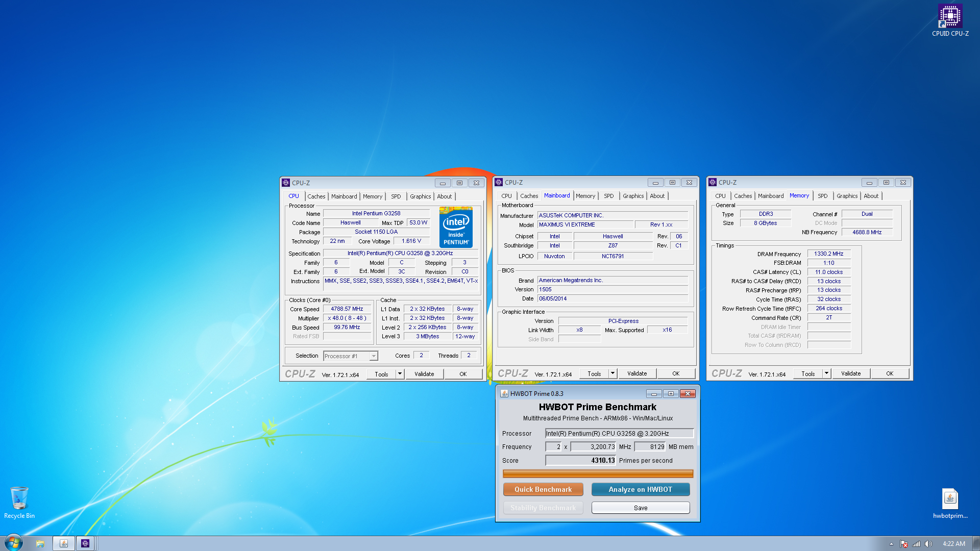
Task: Open Memory tab in CPU window
Action: tap(373, 196)
